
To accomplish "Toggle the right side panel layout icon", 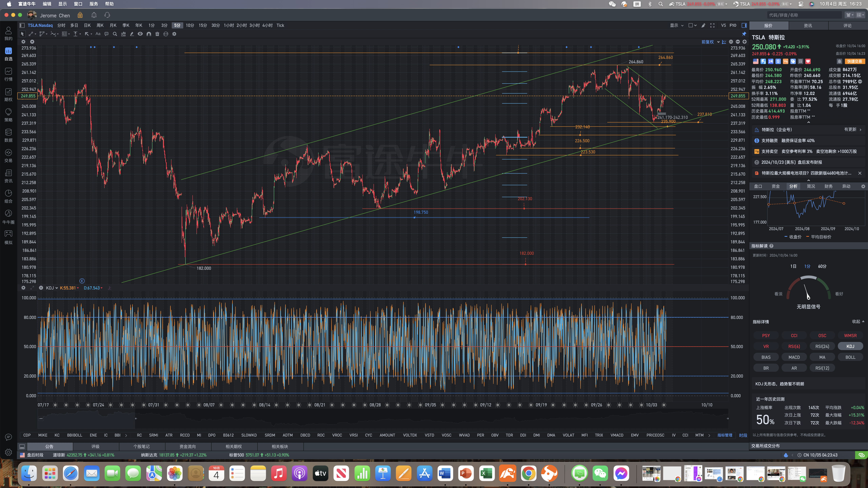I will coord(744,25).
